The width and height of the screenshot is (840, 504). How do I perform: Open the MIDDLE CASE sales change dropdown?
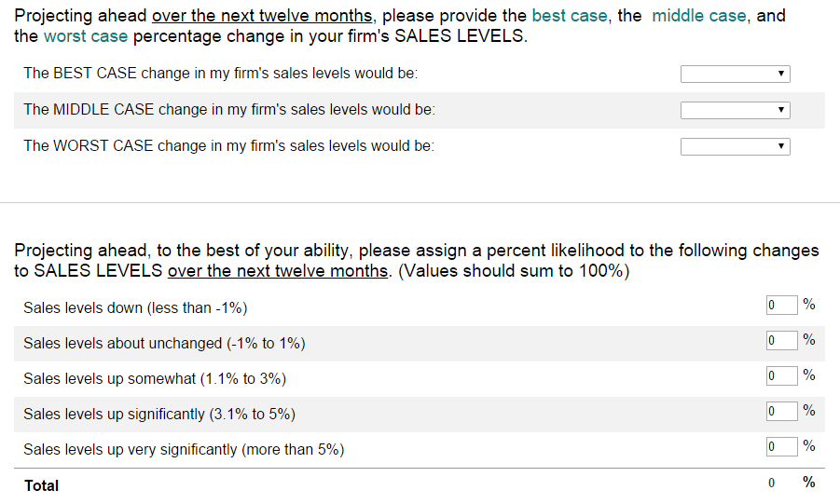(735, 110)
